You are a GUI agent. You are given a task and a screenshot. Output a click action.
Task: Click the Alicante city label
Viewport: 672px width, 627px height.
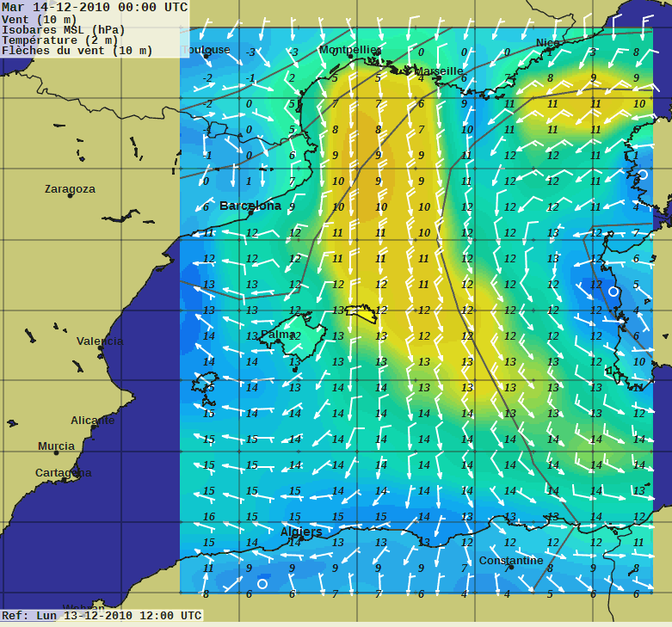93,420
